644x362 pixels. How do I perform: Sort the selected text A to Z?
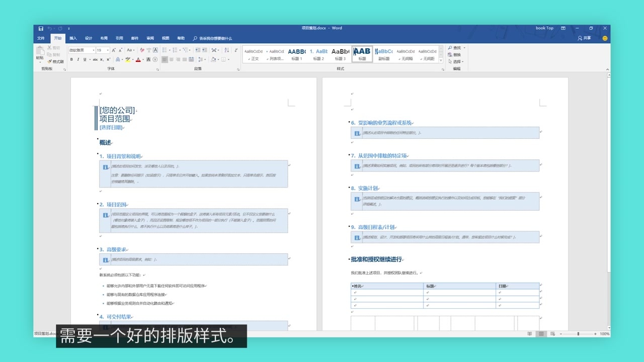tap(226, 50)
